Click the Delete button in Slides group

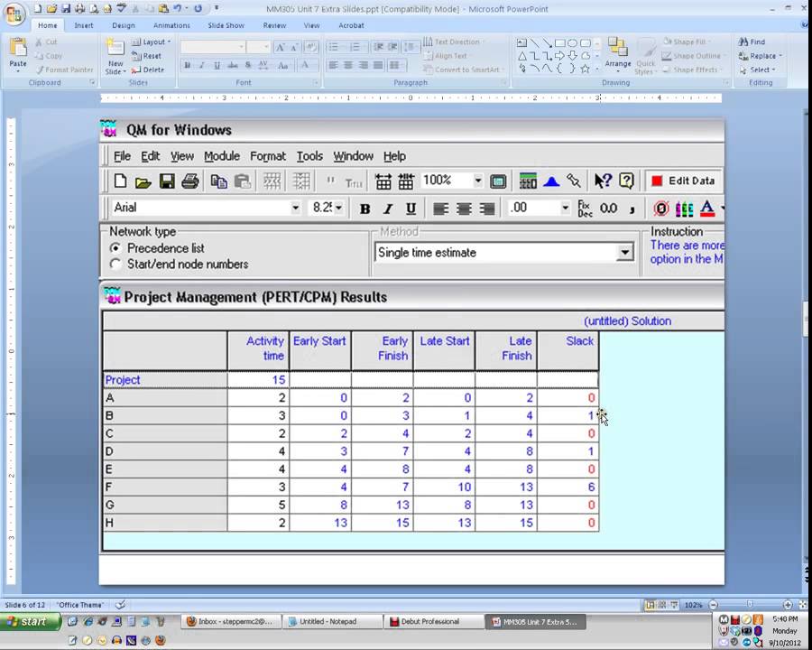click(148, 70)
